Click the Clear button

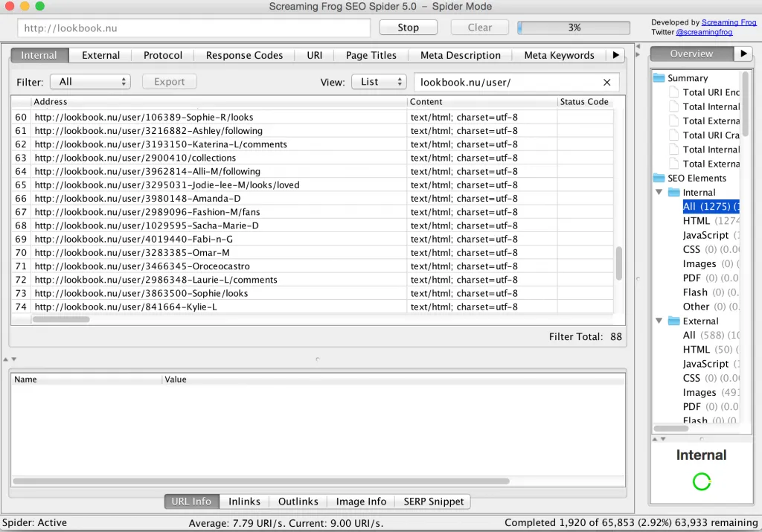[x=480, y=28]
